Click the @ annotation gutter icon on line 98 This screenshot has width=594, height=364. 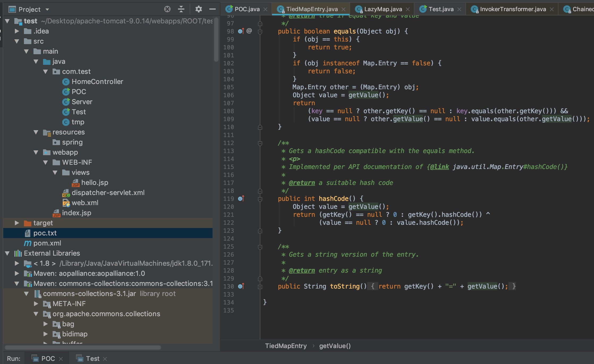(x=249, y=31)
